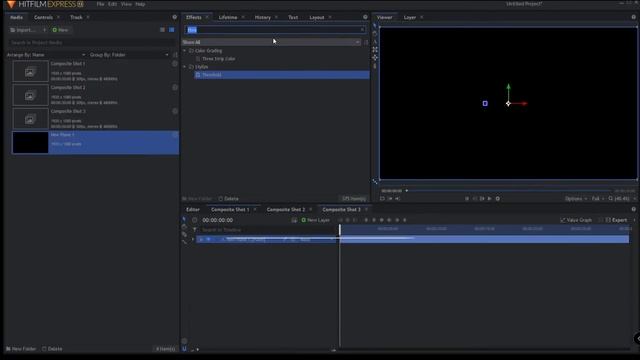Click the play button in viewer
Viewport: 640px width, 360px height.
click(489, 199)
